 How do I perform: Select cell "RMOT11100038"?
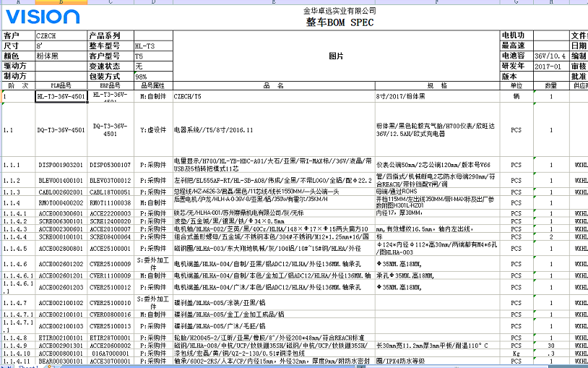pyautogui.click(x=111, y=202)
